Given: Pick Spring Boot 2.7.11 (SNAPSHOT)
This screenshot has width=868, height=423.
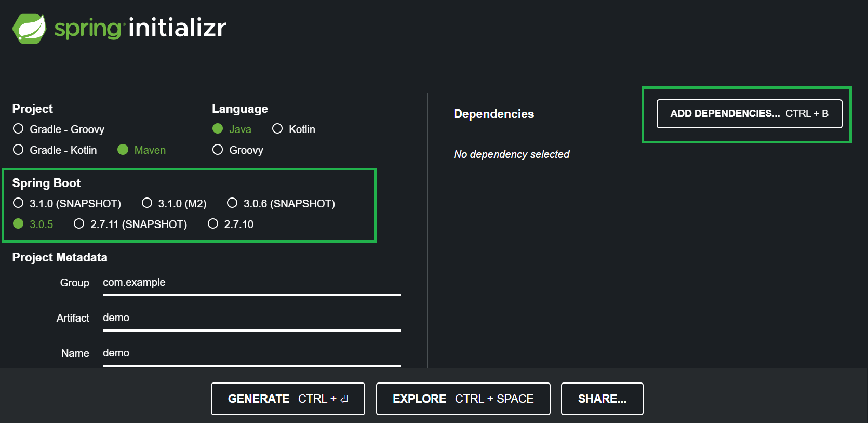Looking at the screenshot, I should (x=79, y=224).
